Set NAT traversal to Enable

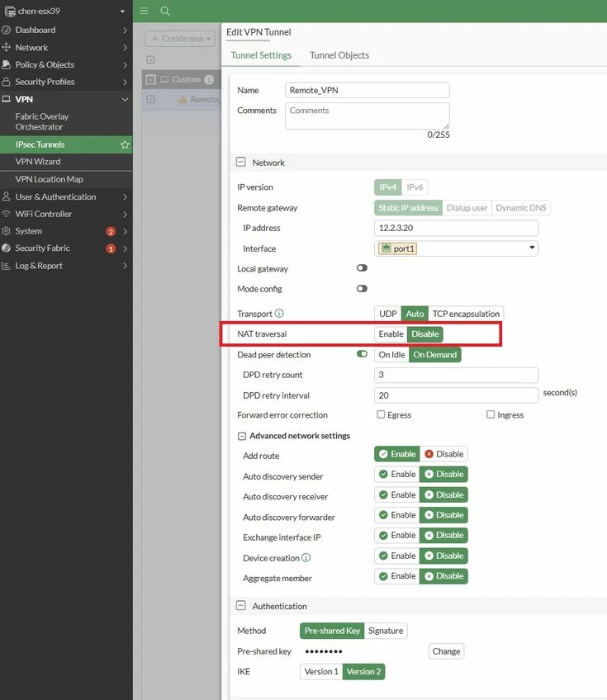pyautogui.click(x=391, y=334)
